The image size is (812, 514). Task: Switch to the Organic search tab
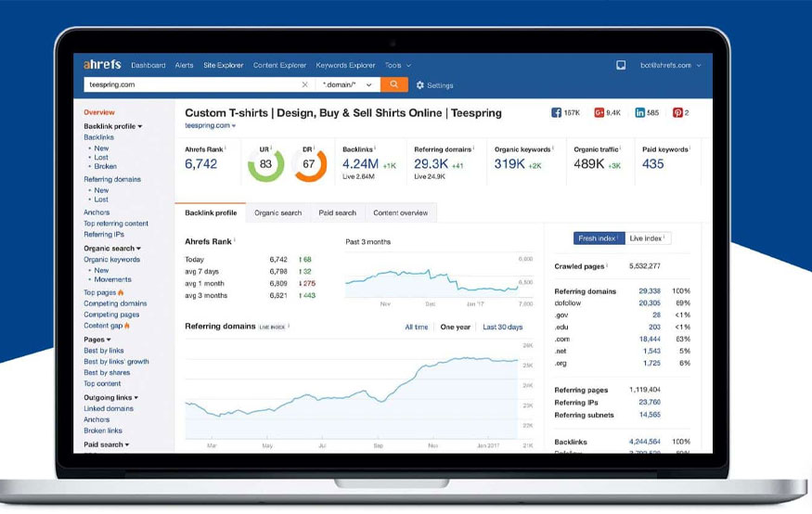click(278, 212)
